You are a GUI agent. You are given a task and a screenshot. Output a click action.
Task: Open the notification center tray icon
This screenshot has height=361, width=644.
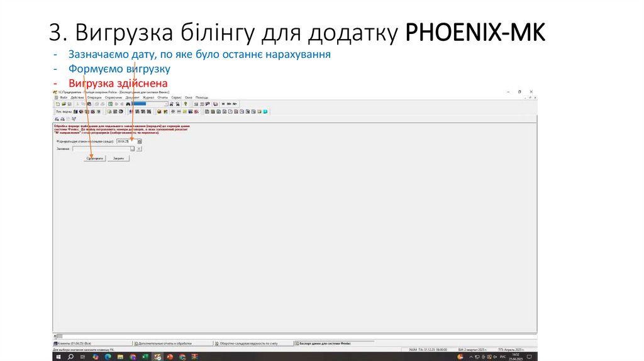(530, 357)
